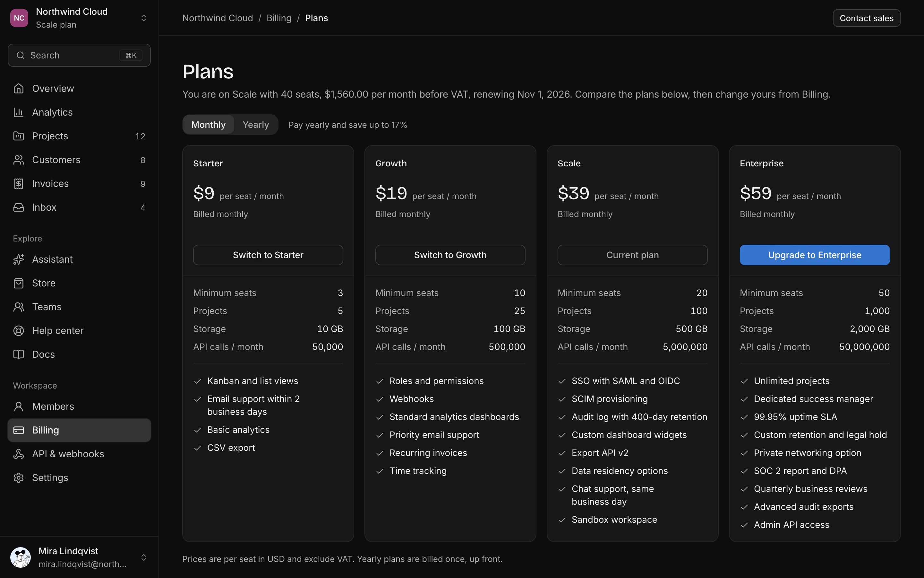The height and width of the screenshot is (578, 924).
Task: Expand the Mira Lindqvist account menu chevron
Action: (x=143, y=557)
